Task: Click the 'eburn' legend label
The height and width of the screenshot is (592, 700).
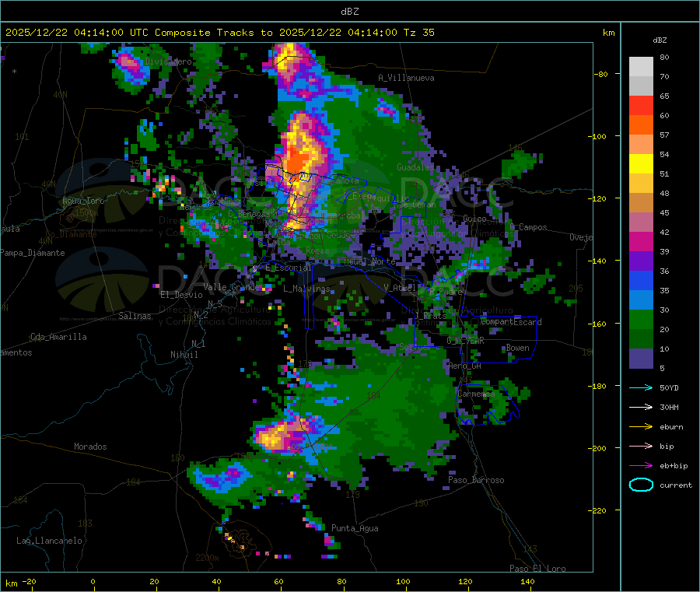Action: pyautogui.click(x=671, y=427)
